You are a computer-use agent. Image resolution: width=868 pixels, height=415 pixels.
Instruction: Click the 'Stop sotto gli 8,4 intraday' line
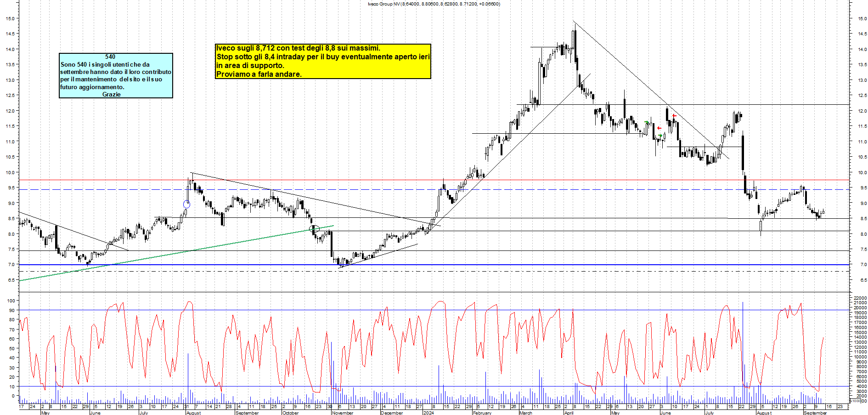click(x=323, y=57)
